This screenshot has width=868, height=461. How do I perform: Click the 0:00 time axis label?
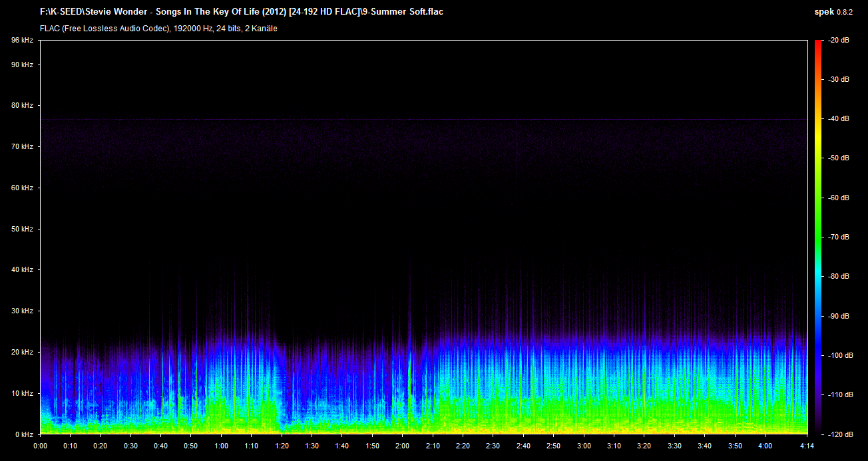point(40,446)
